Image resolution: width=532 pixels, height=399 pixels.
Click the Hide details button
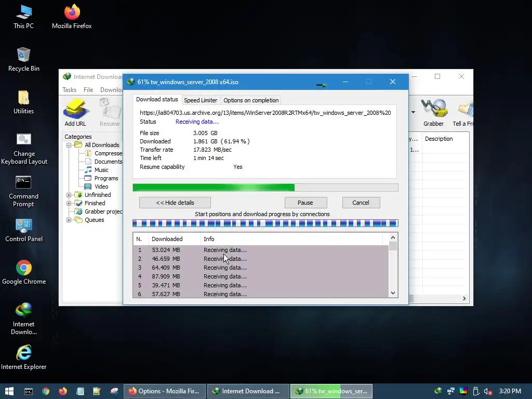(x=175, y=203)
